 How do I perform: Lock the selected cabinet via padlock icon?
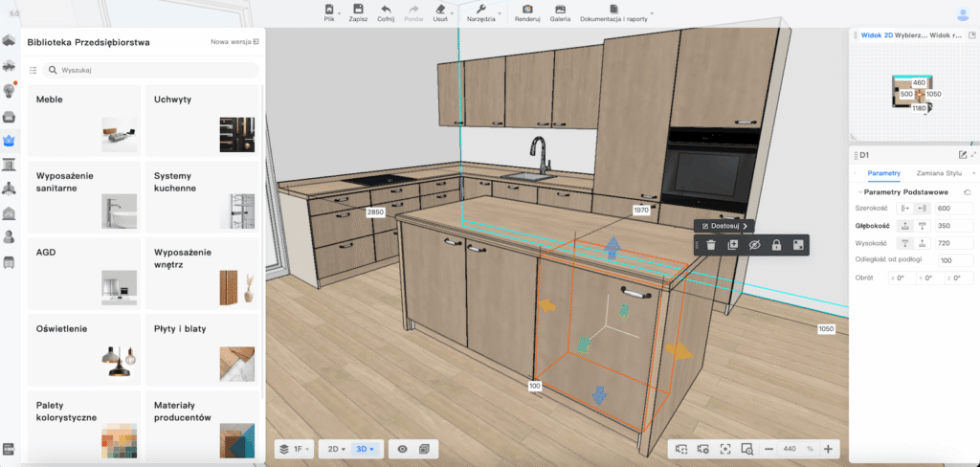pyautogui.click(x=776, y=245)
